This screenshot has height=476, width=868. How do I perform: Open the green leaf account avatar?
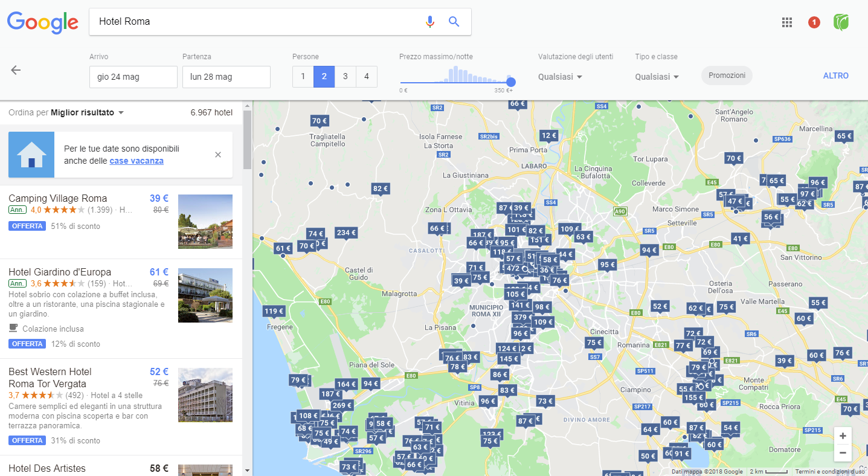(x=841, y=22)
